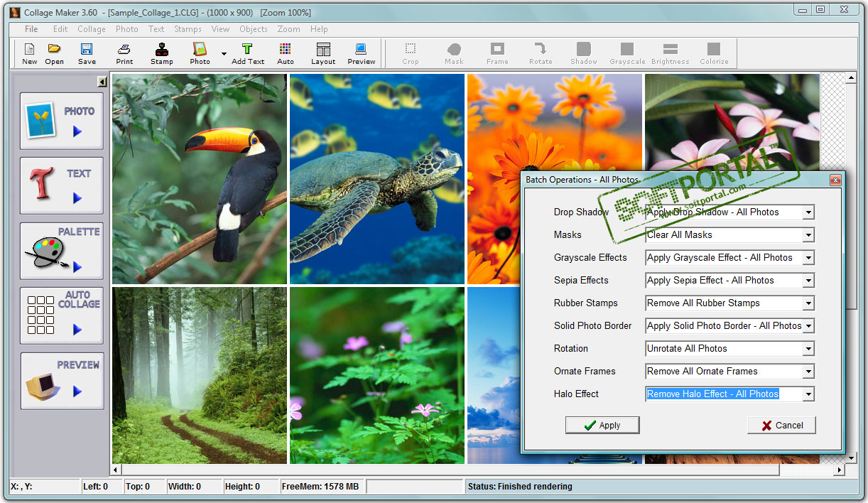Close the Batch Operations dialog
868x503 pixels.
click(835, 180)
